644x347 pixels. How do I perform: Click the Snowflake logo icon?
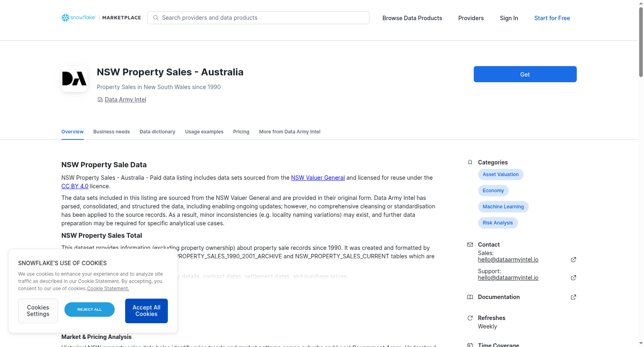tap(65, 18)
